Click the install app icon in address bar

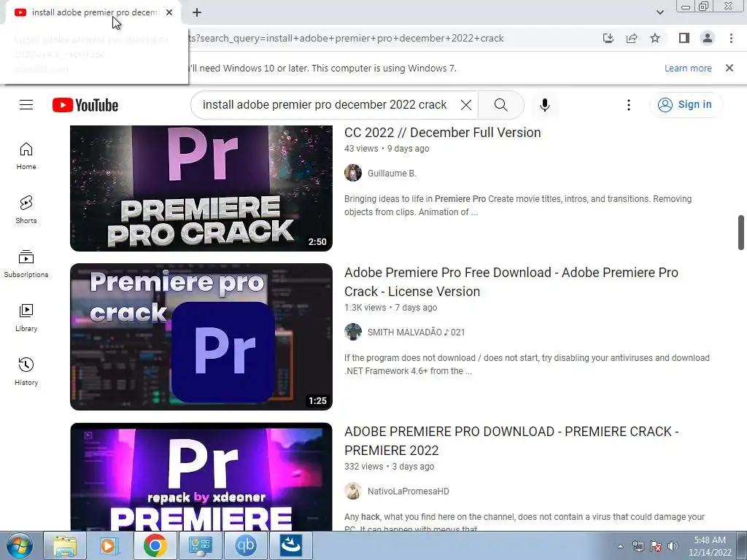[x=608, y=38]
